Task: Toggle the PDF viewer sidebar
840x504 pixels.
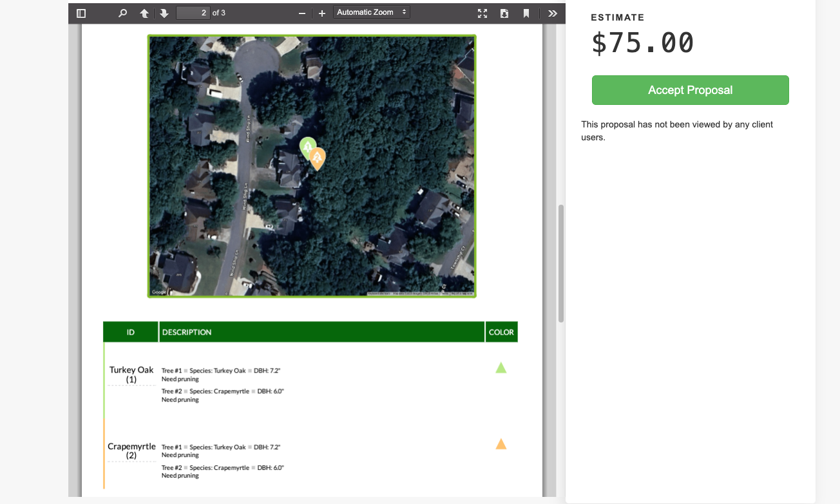Action: pos(81,13)
